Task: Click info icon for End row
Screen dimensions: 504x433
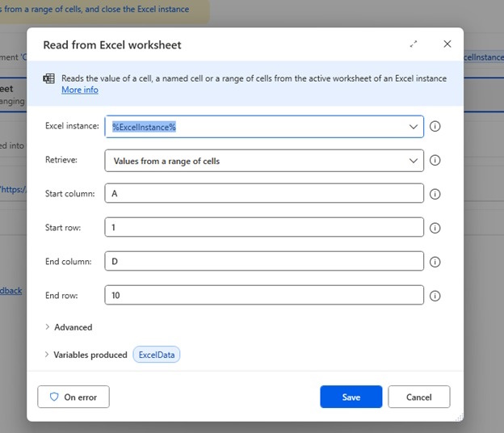Action: [x=435, y=296]
